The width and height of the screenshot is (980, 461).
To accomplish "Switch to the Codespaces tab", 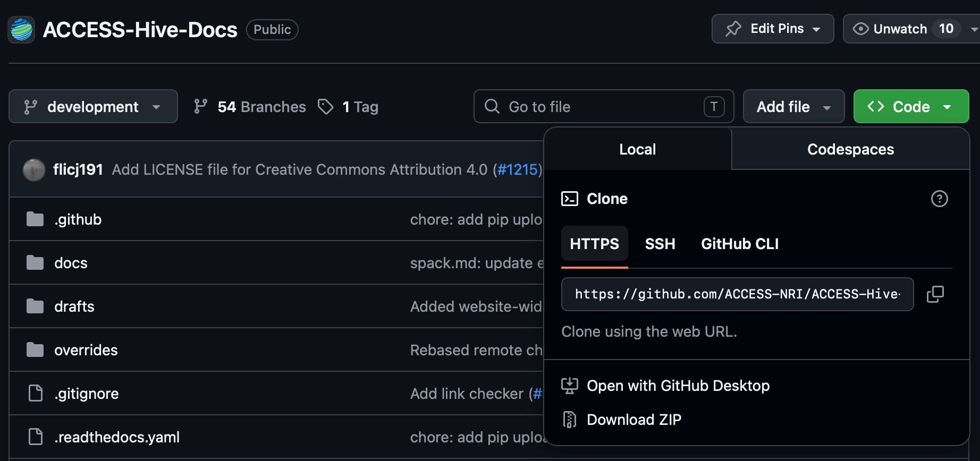I will (850, 149).
